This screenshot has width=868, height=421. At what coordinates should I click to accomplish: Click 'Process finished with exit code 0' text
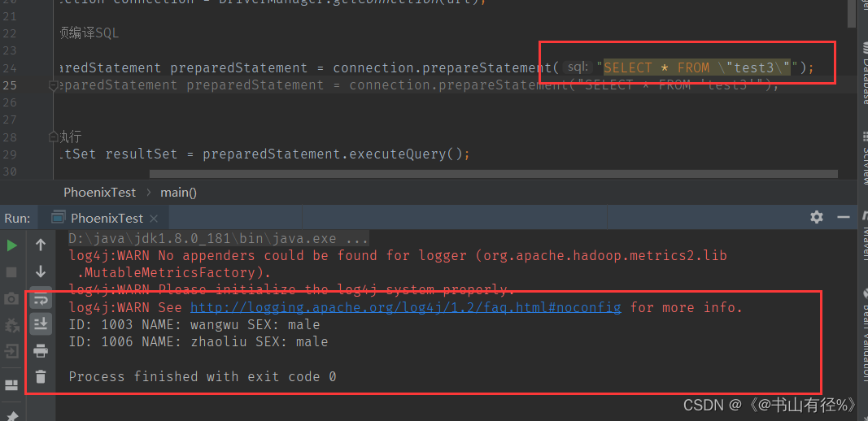coord(202,377)
